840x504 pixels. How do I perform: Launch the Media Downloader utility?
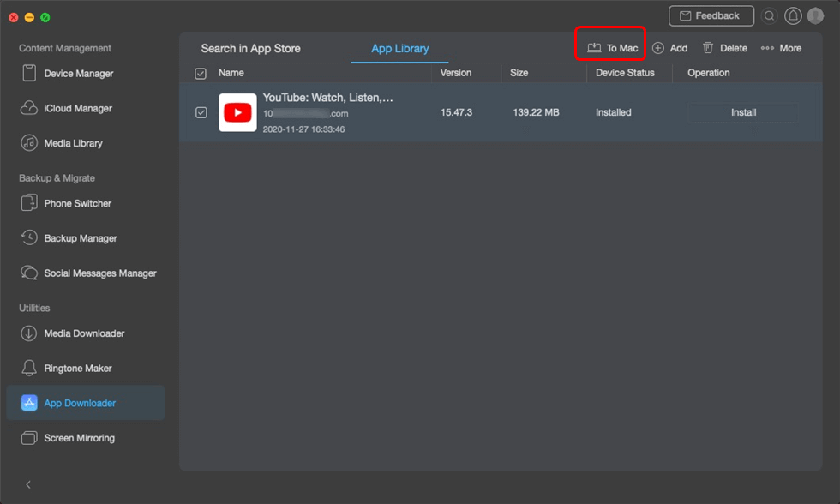click(x=84, y=333)
